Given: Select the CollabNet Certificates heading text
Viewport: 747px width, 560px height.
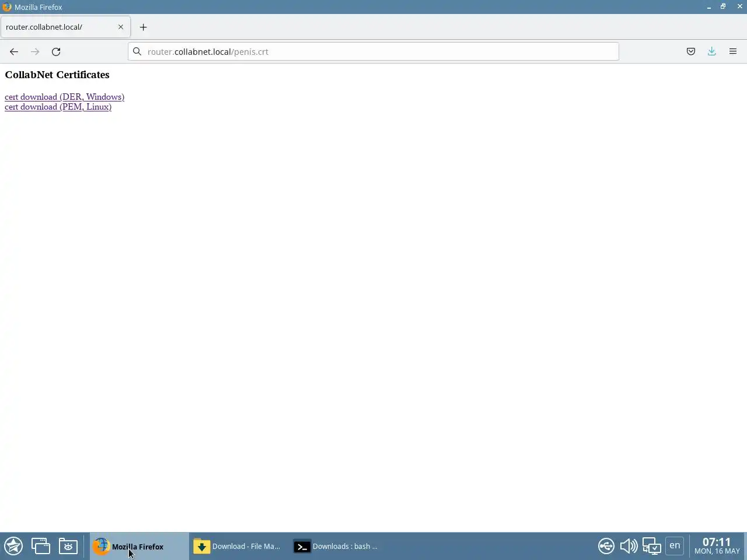Looking at the screenshot, I should click(x=57, y=75).
